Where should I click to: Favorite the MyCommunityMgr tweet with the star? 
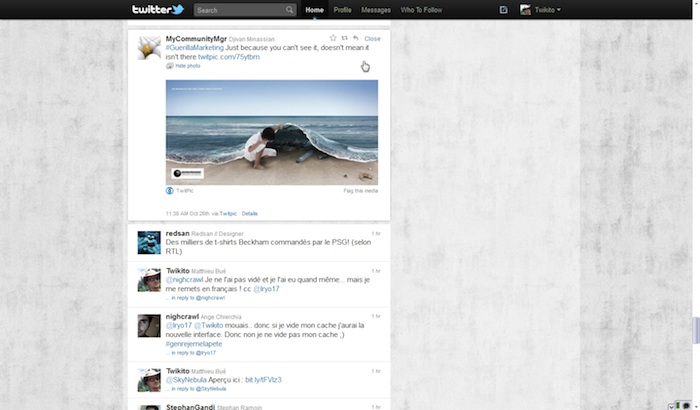[x=333, y=39]
